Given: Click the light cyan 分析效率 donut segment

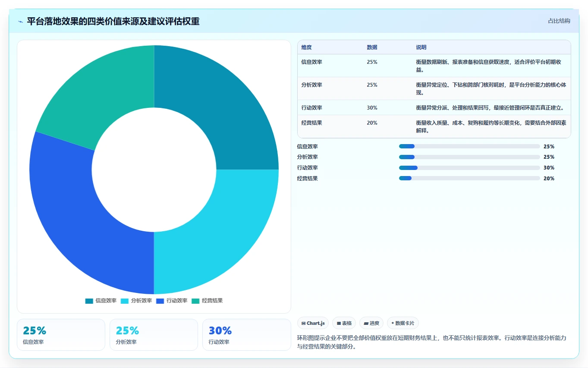Looking at the screenshot, I should [x=220, y=236].
